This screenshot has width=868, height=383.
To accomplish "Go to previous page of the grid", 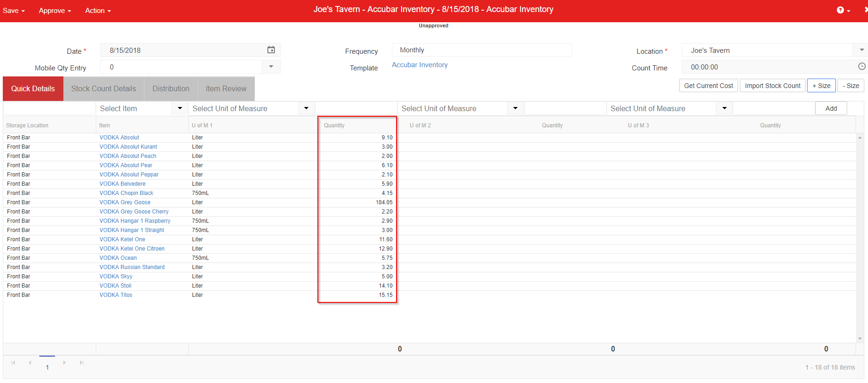I will [x=30, y=363].
